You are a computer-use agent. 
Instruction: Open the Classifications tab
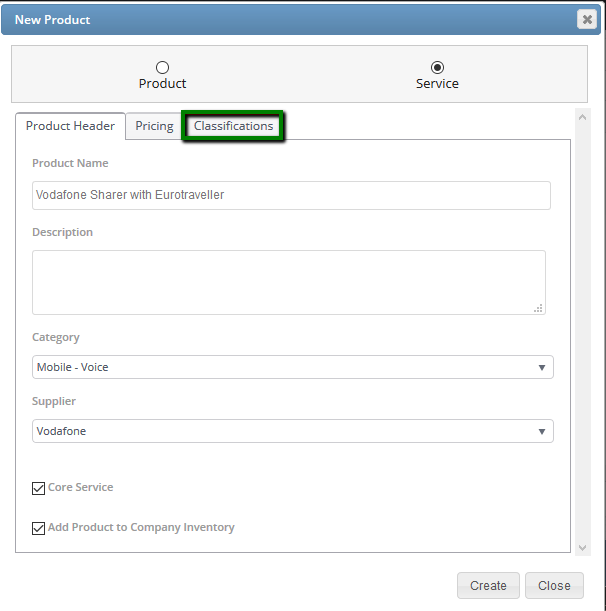pyautogui.click(x=233, y=126)
